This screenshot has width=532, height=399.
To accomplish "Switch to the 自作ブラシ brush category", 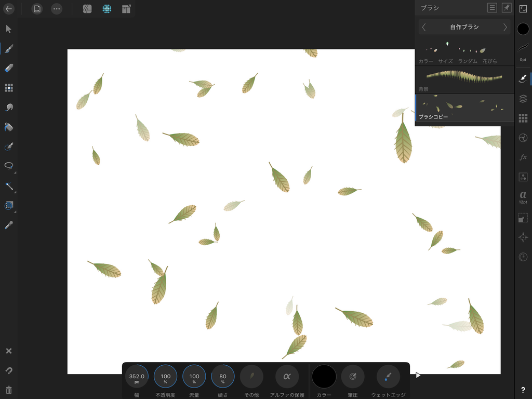I will click(x=463, y=26).
